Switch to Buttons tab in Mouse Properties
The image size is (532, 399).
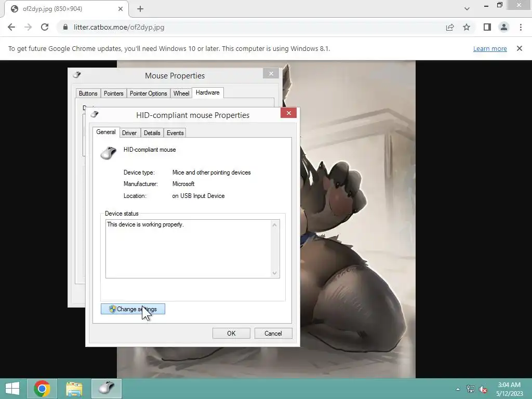tap(88, 94)
